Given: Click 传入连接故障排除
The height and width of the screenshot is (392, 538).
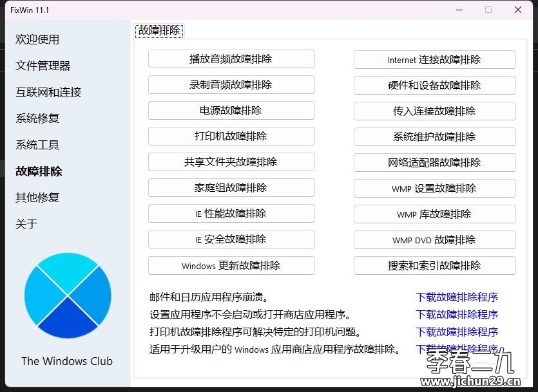Looking at the screenshot, I should [435, 111].
